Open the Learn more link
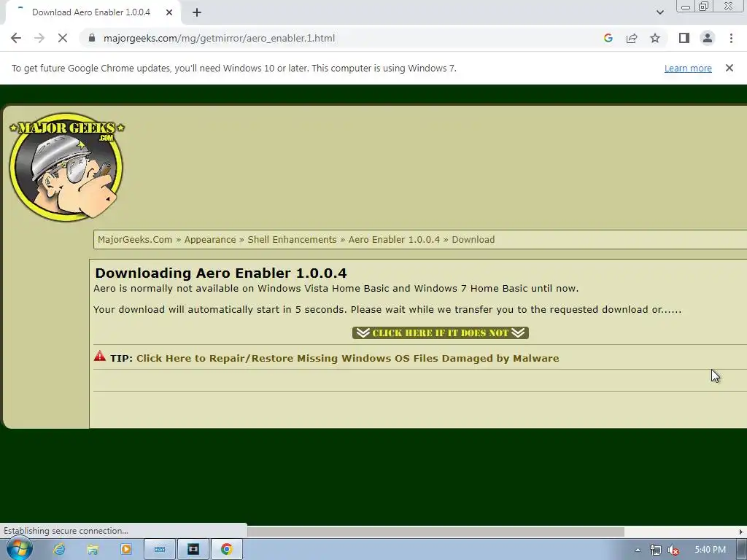747x560 pixels. pyautogui.click(x=688, y=68)
